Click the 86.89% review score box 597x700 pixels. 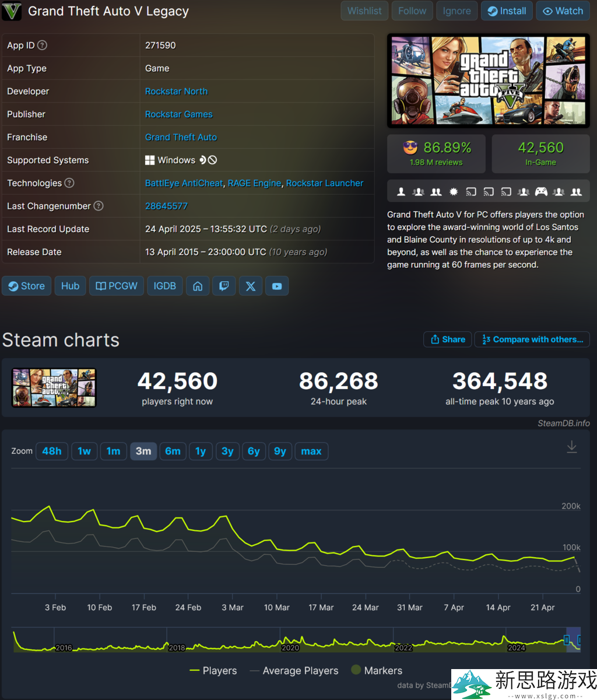coord(436,153)
